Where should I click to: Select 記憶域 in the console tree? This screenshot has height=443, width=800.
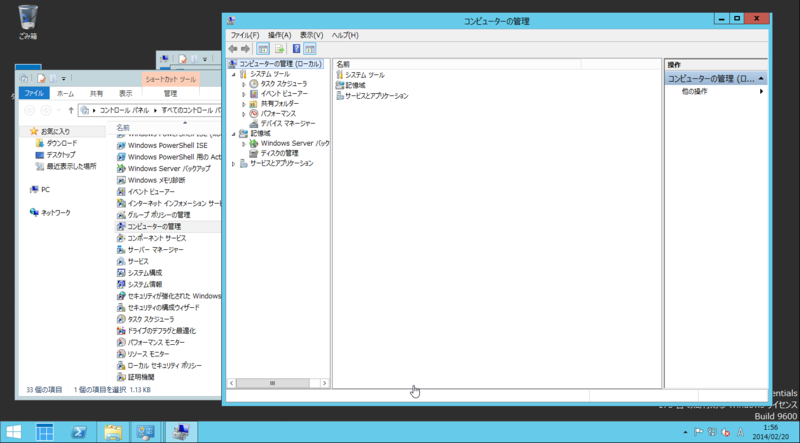(x=260, y=133)
